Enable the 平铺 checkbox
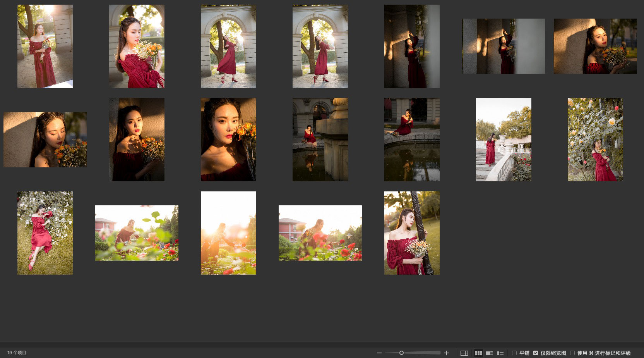This screenshot has width=644, height=358. point(514,353)
